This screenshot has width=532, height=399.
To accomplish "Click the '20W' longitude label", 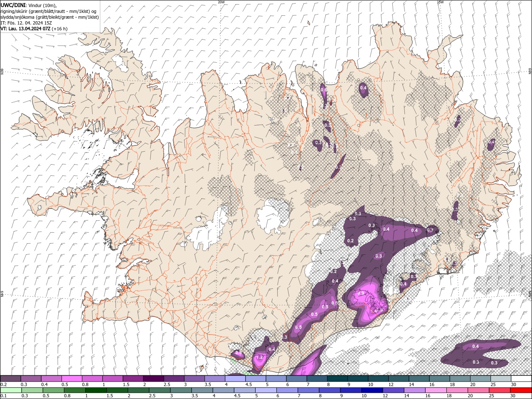I will coord(221,2).
